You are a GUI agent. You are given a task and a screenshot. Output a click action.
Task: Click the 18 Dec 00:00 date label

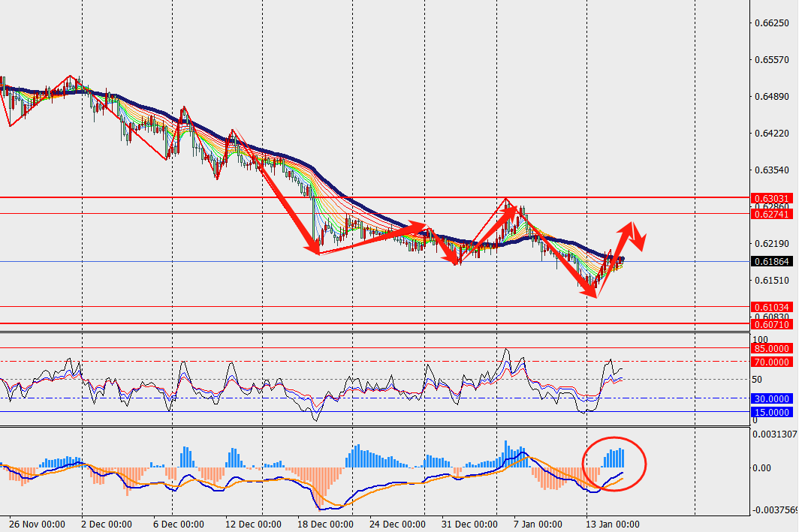point(325,524)
